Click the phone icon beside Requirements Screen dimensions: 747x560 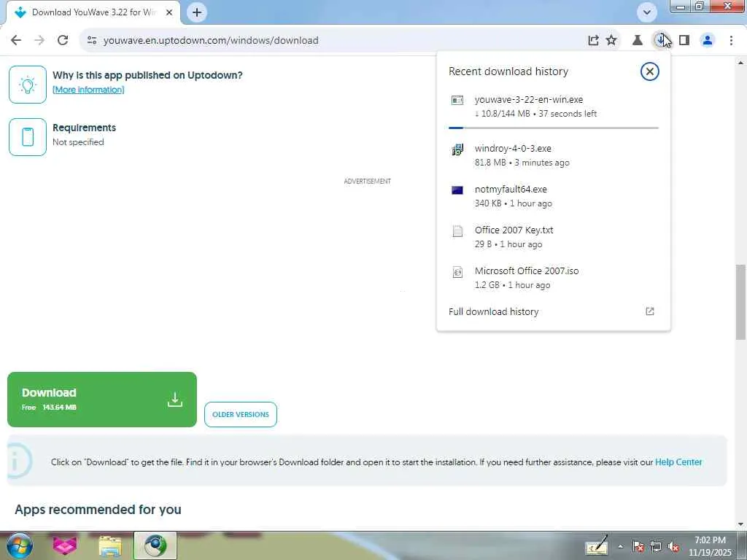click(28, 137)
